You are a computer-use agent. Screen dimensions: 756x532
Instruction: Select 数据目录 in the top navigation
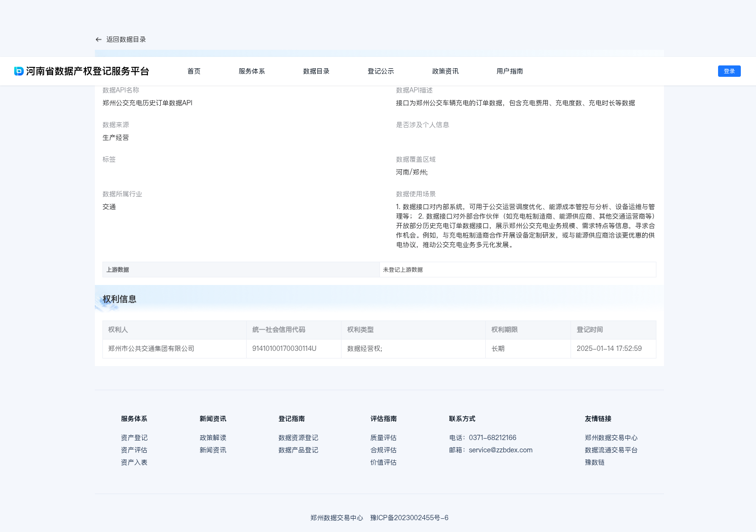pos(316,71)
